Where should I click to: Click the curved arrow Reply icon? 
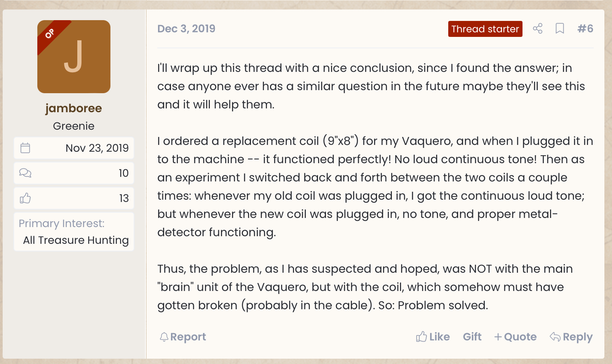(555, 337)
